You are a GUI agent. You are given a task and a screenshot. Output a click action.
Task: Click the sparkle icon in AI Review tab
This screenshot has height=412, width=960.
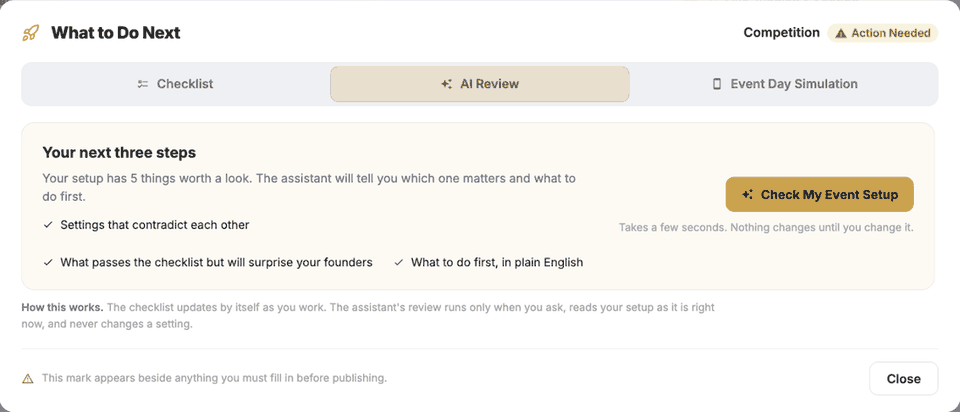[x=446, y=84]
